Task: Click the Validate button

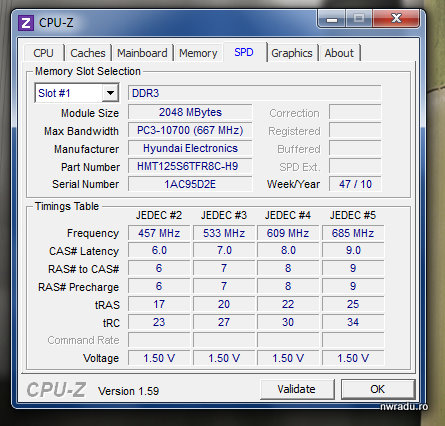Action: [297, 389]
